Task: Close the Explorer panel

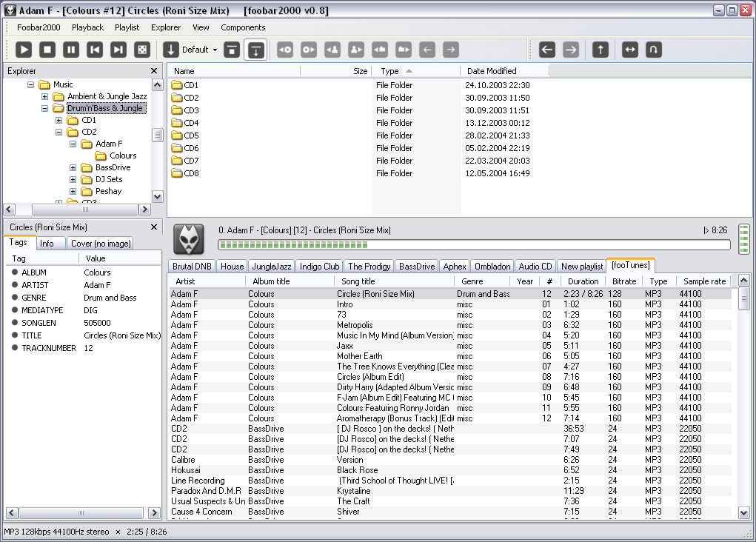Action: pos(154,71)
